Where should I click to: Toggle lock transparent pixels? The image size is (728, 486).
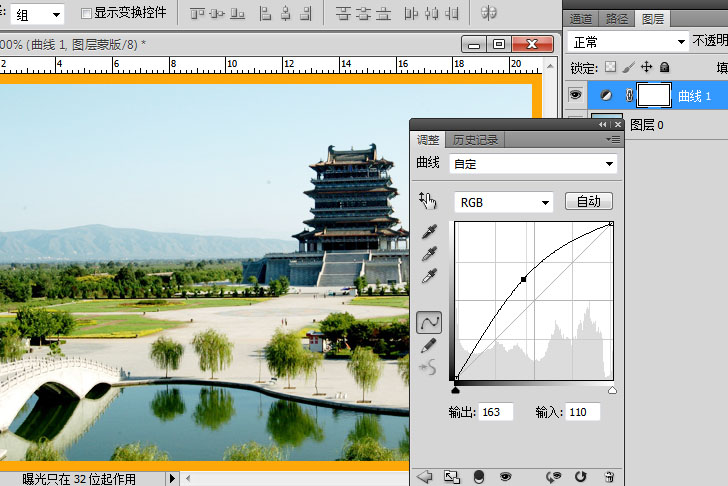pyautogui.click(x=611, y=67)
